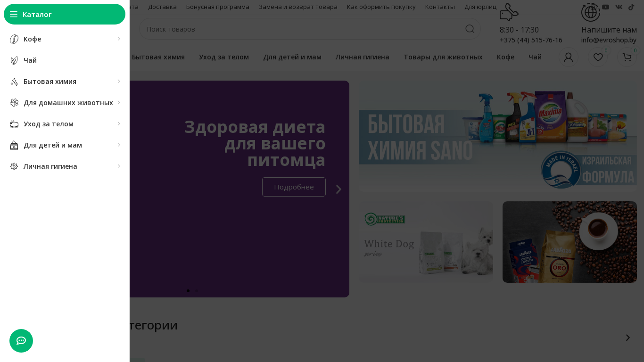This screenshot has height=362, width=644.
Task: Open the Как оформить покупку link
Action: click(381, 7)
